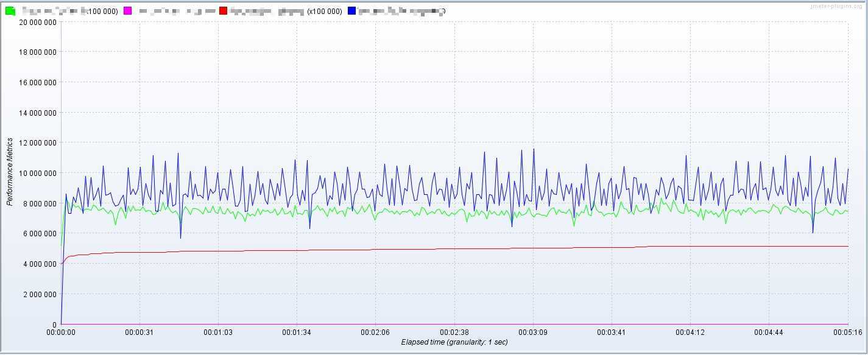The width and height of the screenshot is (868, 355).
Task: Click the '00:03:41' time axis label
Action: pos(612,333)
